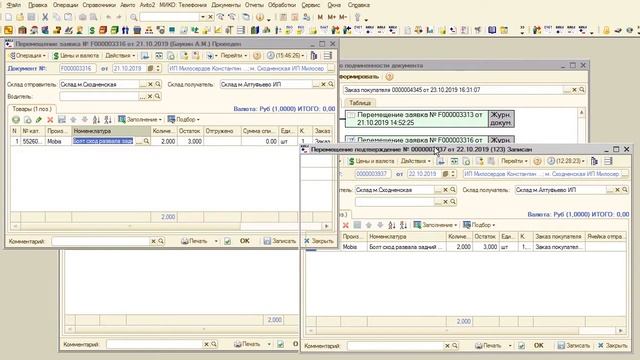The width and height of the screenshot is (640, 360).
Task: Click Записать button in confirmation window
Action: tap(574, 346)
